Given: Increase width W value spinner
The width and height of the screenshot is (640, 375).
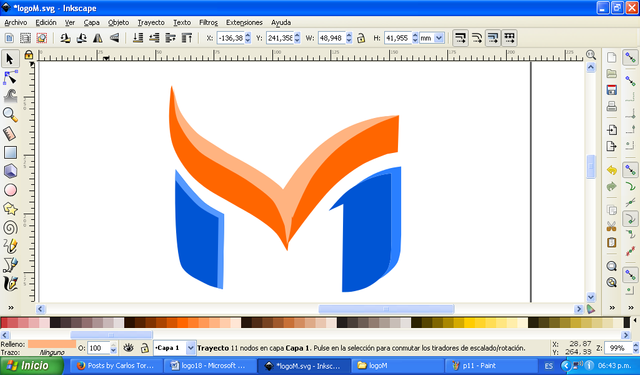Looking at the screenshot, I should tap(349, 35).
